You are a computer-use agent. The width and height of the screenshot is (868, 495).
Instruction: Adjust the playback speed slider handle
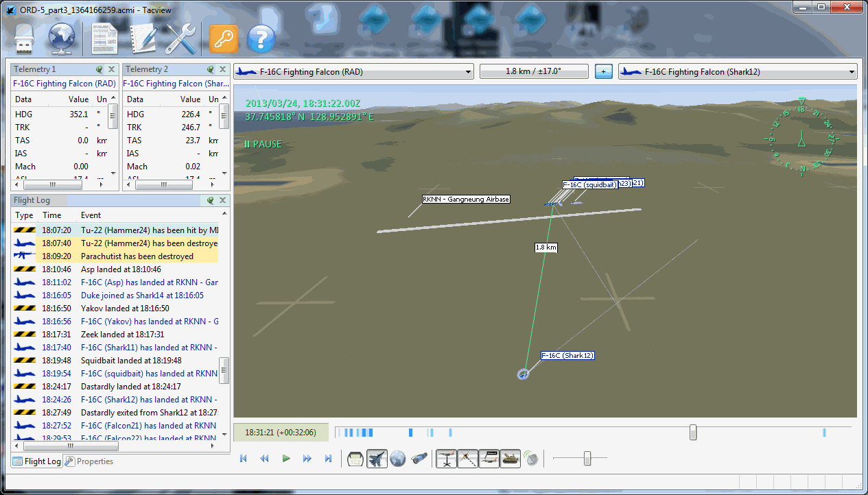pos(587,459)
